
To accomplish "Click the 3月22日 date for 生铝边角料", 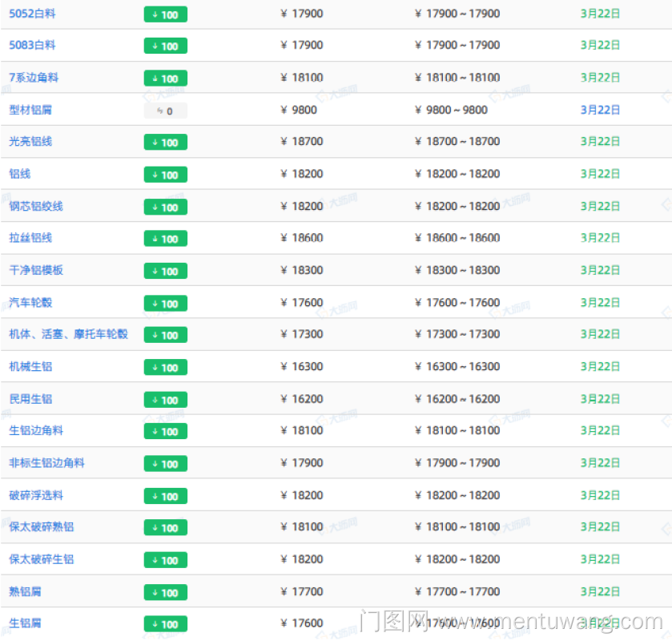I will click(600, 431).
